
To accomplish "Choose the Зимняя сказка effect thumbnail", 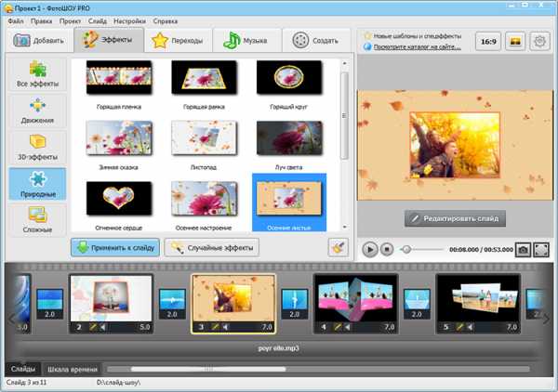I will tap(119, 137).
